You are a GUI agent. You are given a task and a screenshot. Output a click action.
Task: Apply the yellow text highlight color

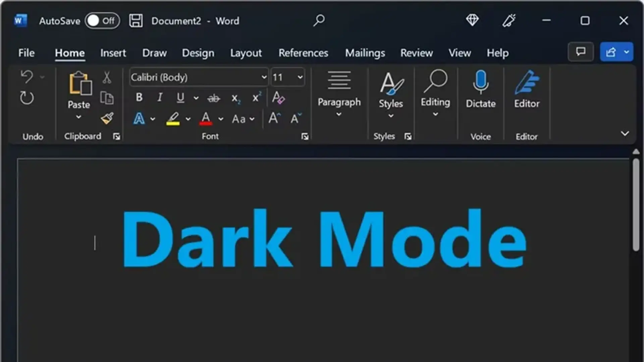point(173,118)
